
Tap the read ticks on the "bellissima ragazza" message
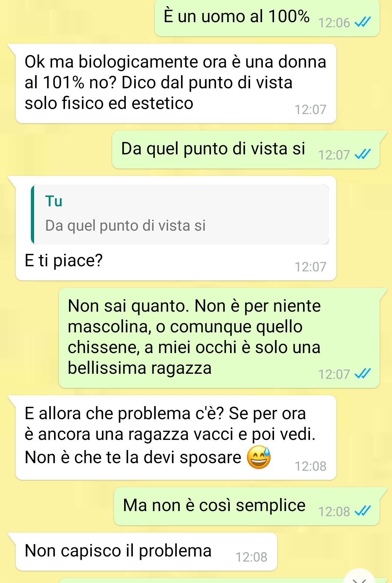(363, 374)
